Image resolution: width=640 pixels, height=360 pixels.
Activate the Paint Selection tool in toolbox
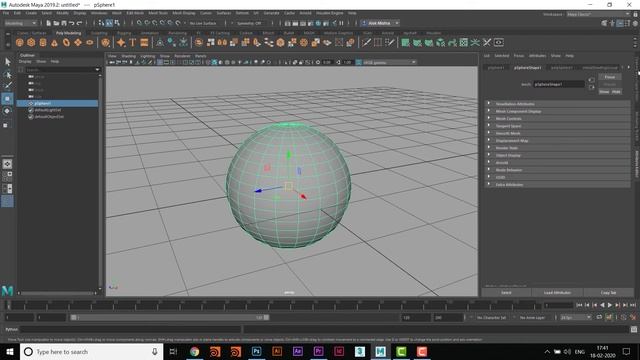click(x=7, y=86)
